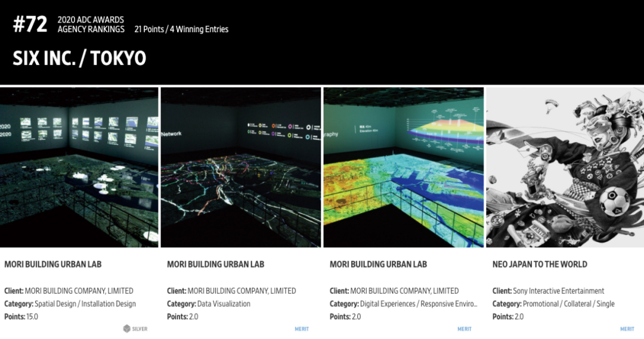Click the #72 ranking number
This screenshot has width=644, height=339.
point(30,24)
